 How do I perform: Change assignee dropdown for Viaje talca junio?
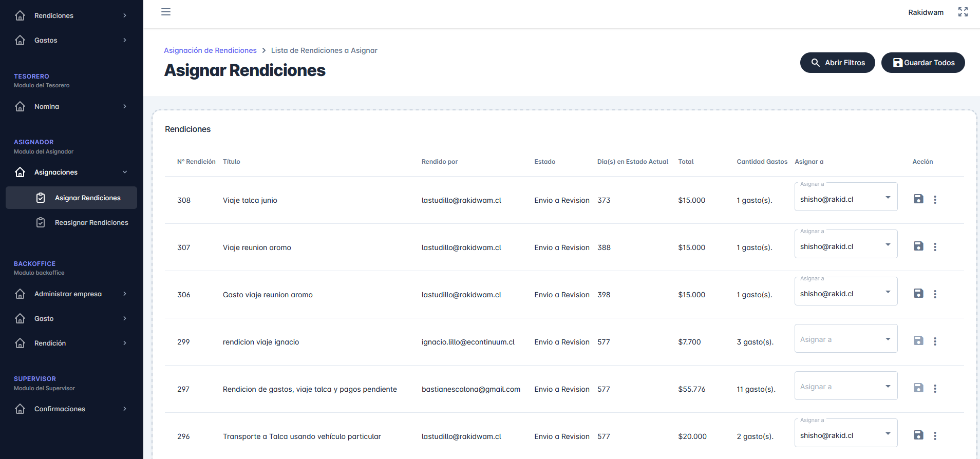[845, 198]
